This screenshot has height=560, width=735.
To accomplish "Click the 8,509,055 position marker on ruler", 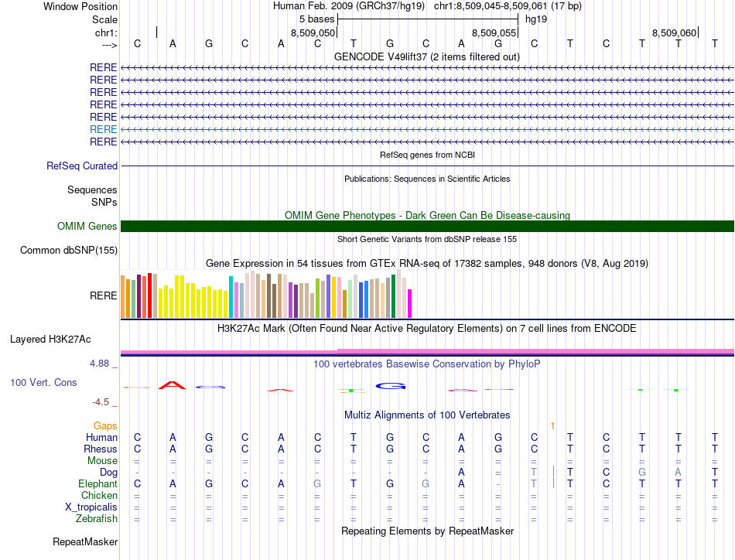I will click(x=494, y=32).
